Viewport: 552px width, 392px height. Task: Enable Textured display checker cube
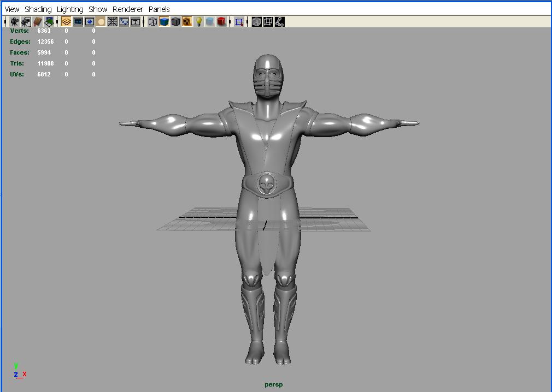(187, 22)
